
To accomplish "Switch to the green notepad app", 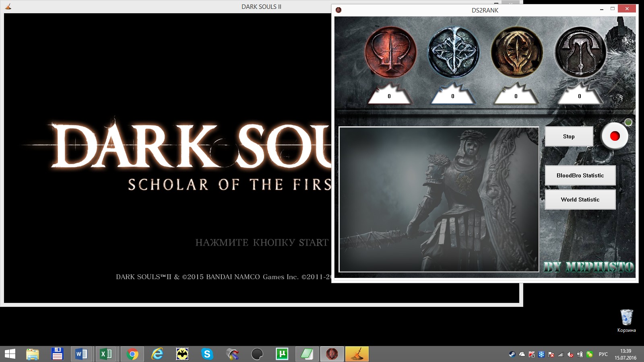I will [x=307, y=354].
